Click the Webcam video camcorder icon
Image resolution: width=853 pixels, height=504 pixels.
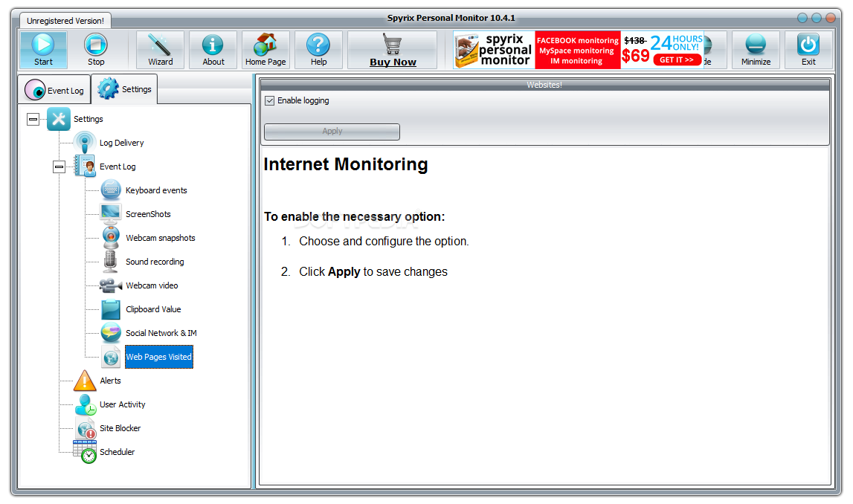[110, 285]
